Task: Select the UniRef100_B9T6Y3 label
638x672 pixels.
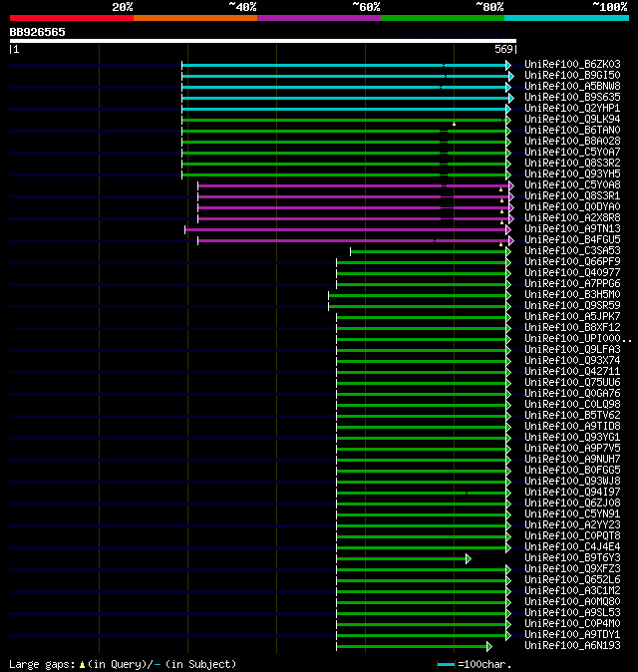Action: point(572,558)
